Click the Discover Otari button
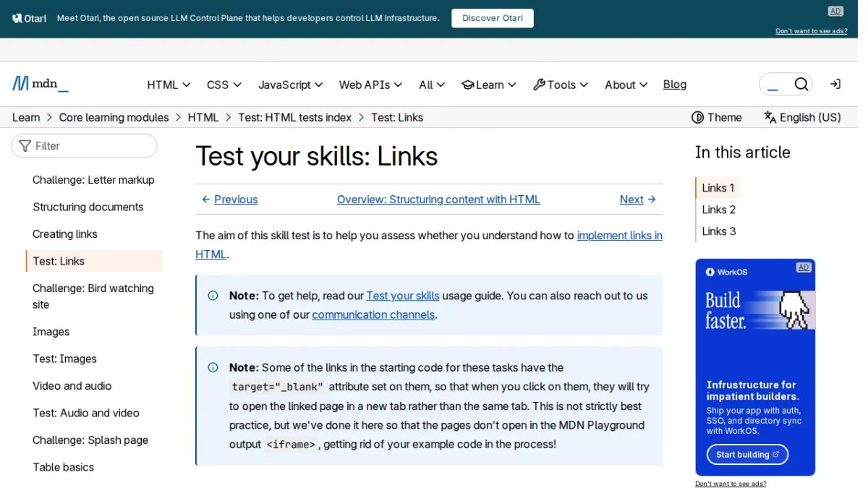868x488 pixels. coord(493,18)
